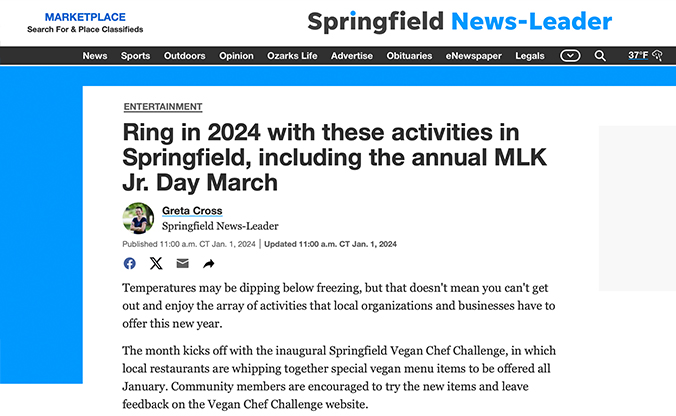676x416 pixels.
Task: Click the Advertise nav item
Action: [352, 56]
